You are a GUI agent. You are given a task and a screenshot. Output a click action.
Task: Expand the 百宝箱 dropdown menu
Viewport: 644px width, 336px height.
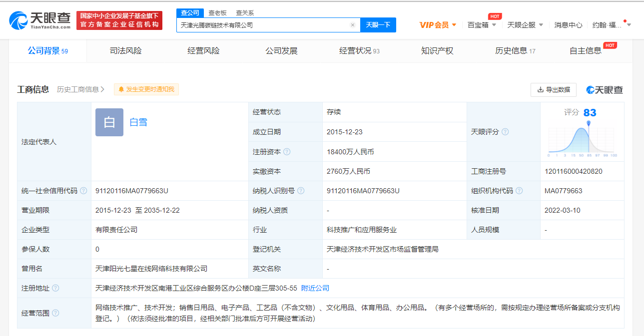[x=482, y=25]
